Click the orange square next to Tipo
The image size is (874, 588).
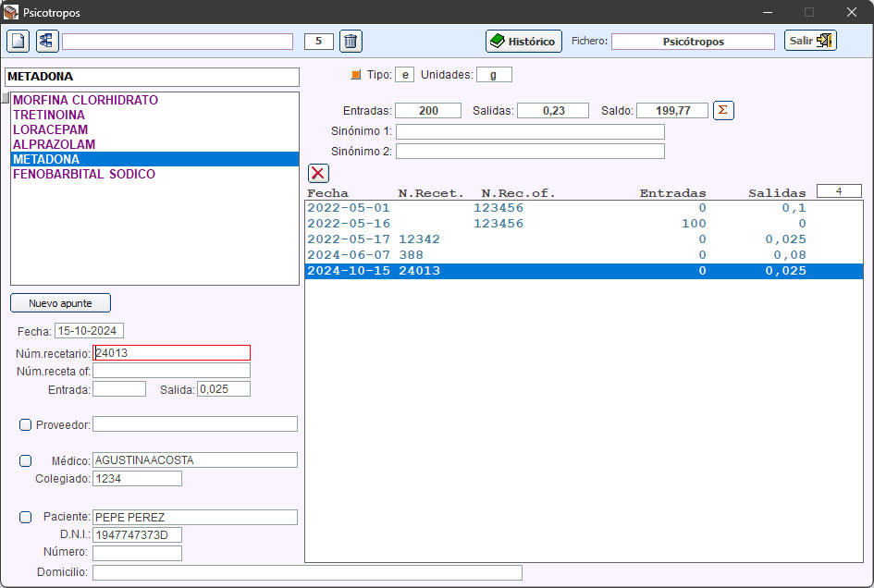[356, 75]
